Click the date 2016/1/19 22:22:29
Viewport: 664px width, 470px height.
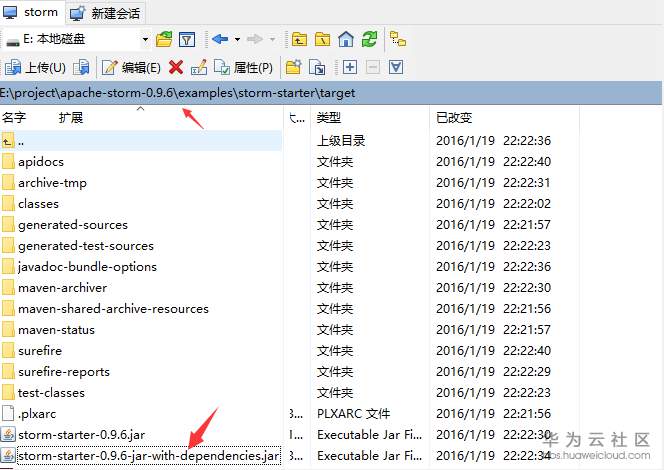(x=493, y=372)
